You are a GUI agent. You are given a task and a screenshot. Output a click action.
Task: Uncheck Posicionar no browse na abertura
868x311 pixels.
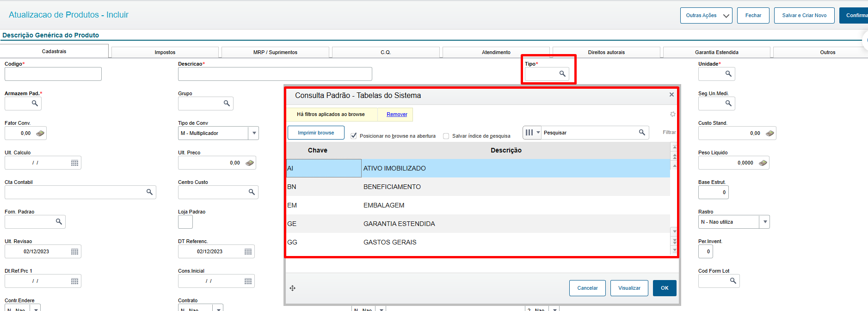[x=354, y=136]
